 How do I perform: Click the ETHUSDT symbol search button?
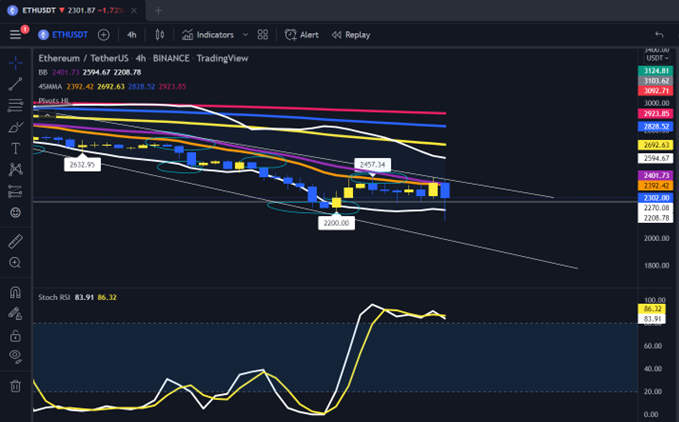(63, 35)
